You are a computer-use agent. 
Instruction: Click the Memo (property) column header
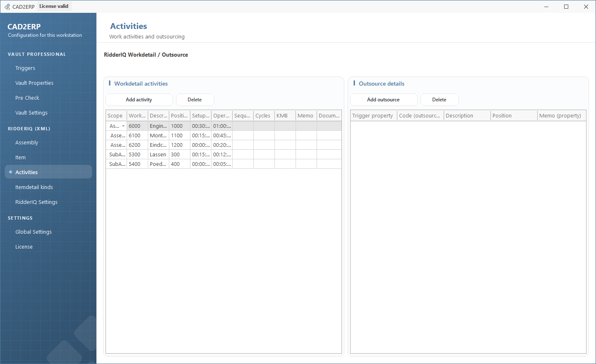(562, 116)
